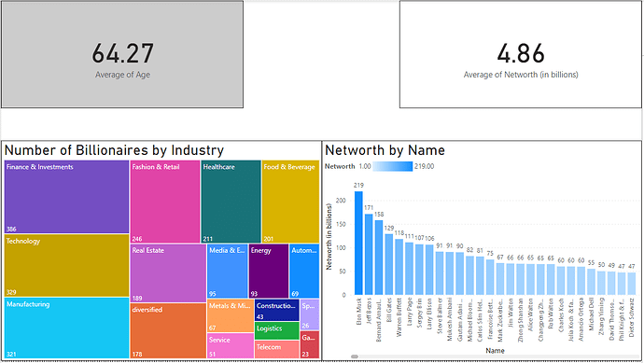Screen dimensions: 644x363
Task: Select the Logistics treemap tile
Action: (277, 331)
